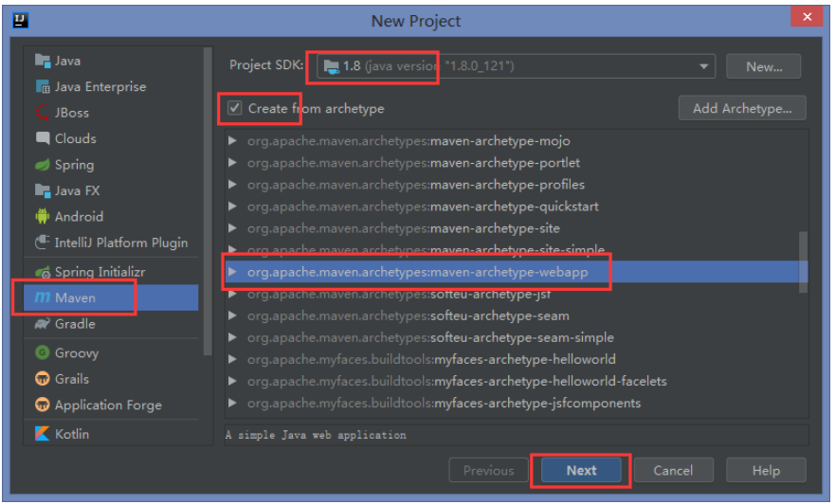Click the Android robot icon
Image resolution: width=836 pixels, height=504 pixels.
(42, 216)
